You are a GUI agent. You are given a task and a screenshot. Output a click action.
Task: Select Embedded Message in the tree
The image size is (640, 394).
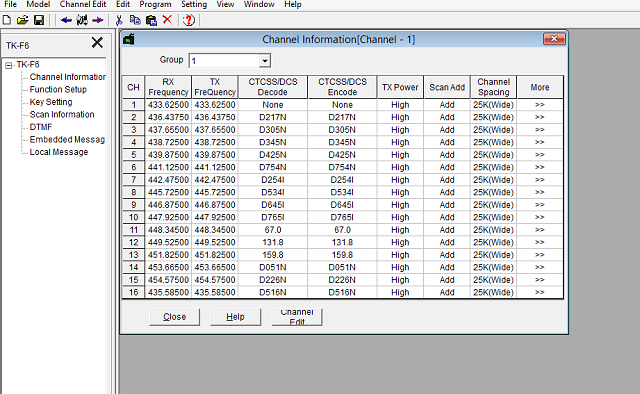pyautogui.click(x=67, y=140)
